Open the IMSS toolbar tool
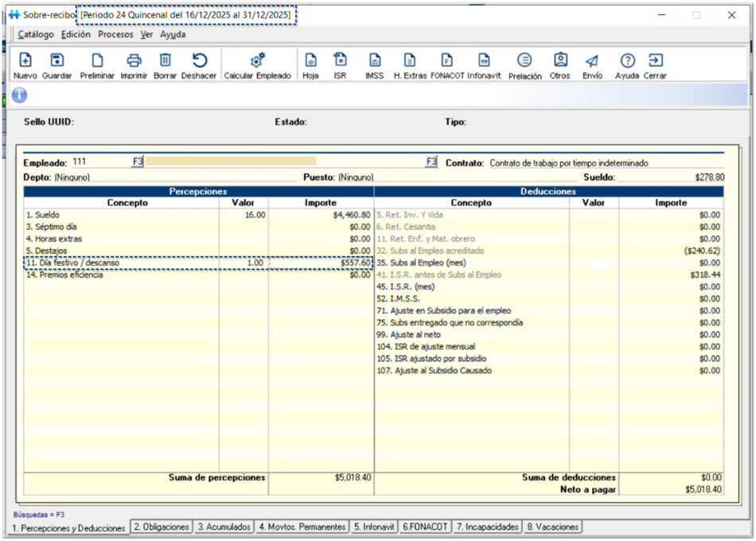Image resolution: width=756 pixels, height=541 pixels. click(374, 65)
